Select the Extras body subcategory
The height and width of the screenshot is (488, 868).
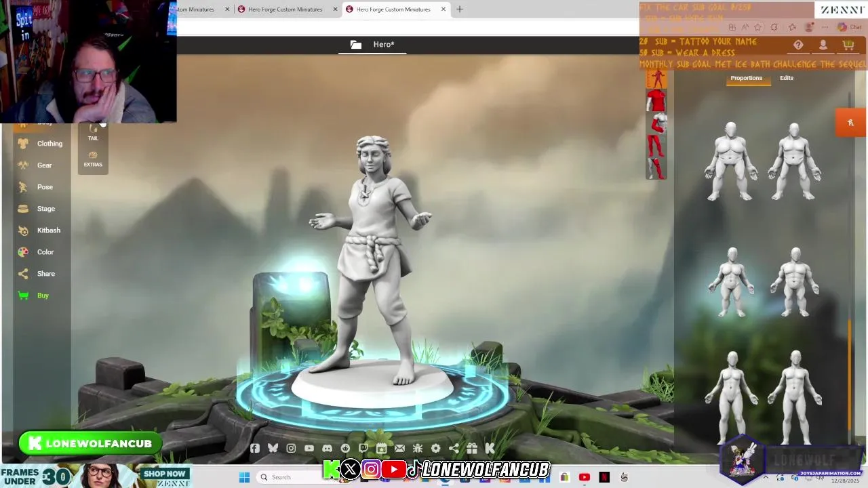coord(93,159)
